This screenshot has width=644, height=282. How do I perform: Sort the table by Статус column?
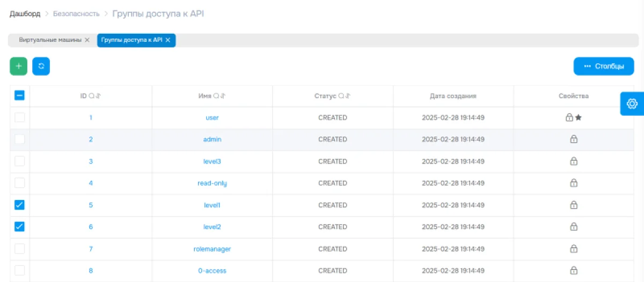pos(347,96)
